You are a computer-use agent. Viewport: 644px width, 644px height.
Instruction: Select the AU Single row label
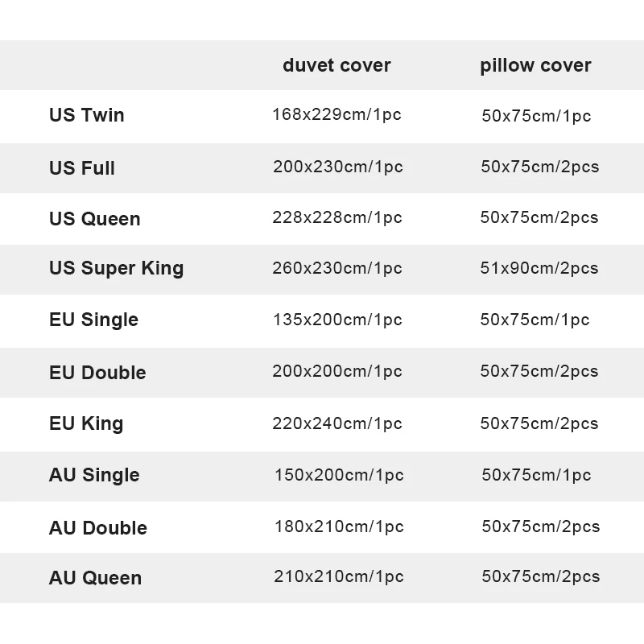tap(94, 475)
